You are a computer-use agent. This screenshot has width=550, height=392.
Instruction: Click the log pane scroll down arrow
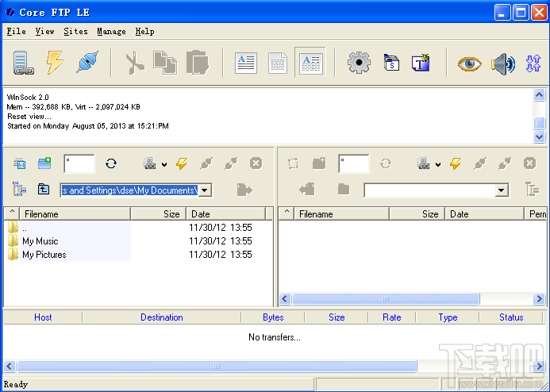(x=539, y=136)
